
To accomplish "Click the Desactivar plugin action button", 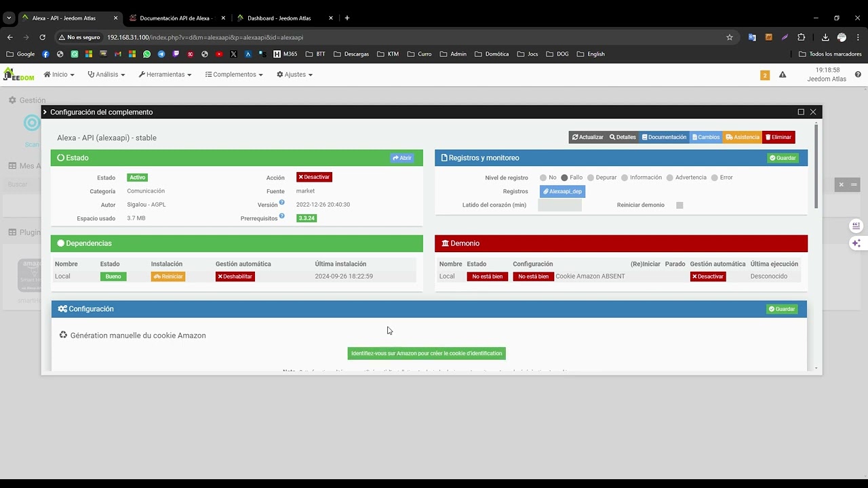I will point(314,177).
